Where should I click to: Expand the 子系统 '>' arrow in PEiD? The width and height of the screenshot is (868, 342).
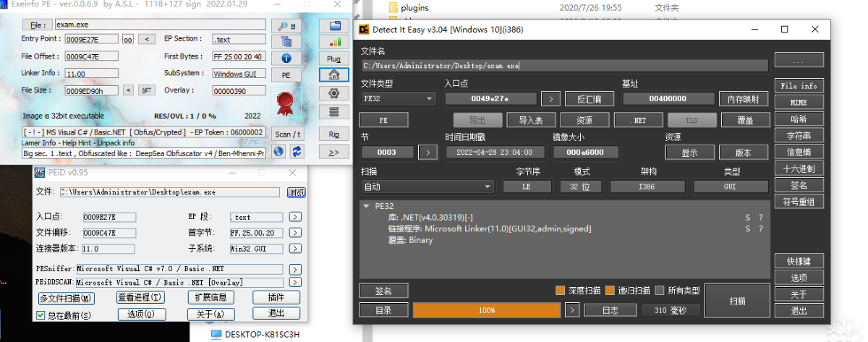(295, 248)
